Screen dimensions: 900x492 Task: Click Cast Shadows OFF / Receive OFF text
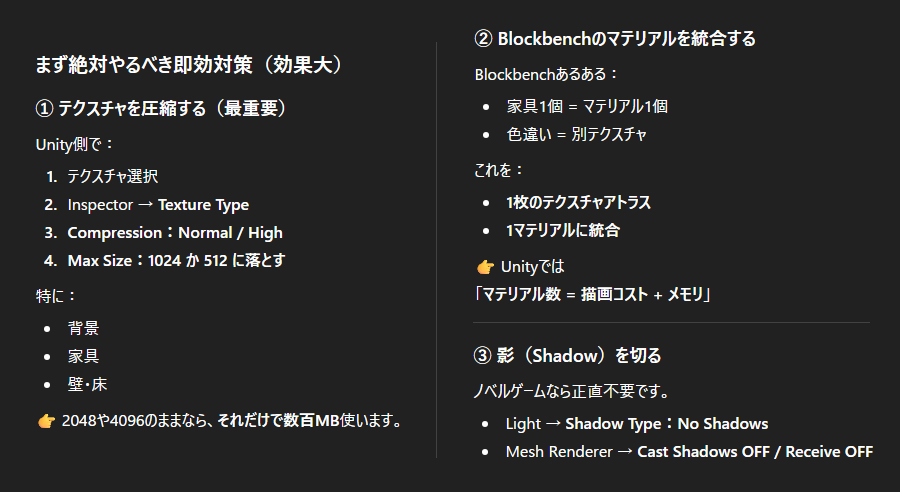point(755,452)
